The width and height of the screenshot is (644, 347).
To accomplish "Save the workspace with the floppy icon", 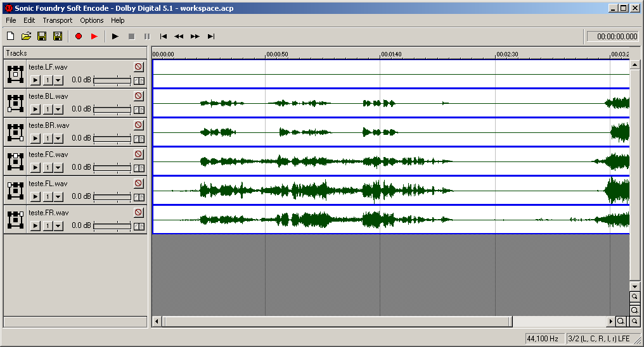I will coord(42,37).
